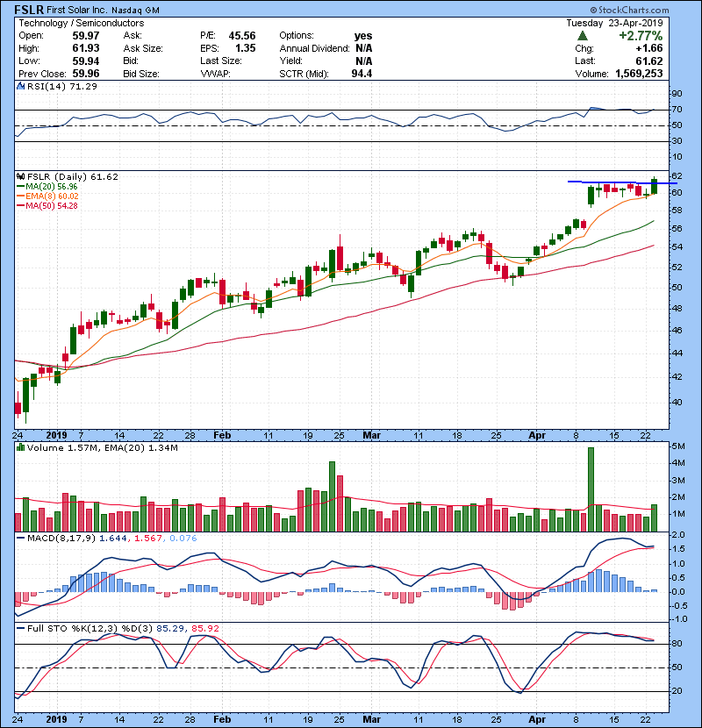Click the Options value yes
This screenshot has height=728, width=702.
coord(363,36)
